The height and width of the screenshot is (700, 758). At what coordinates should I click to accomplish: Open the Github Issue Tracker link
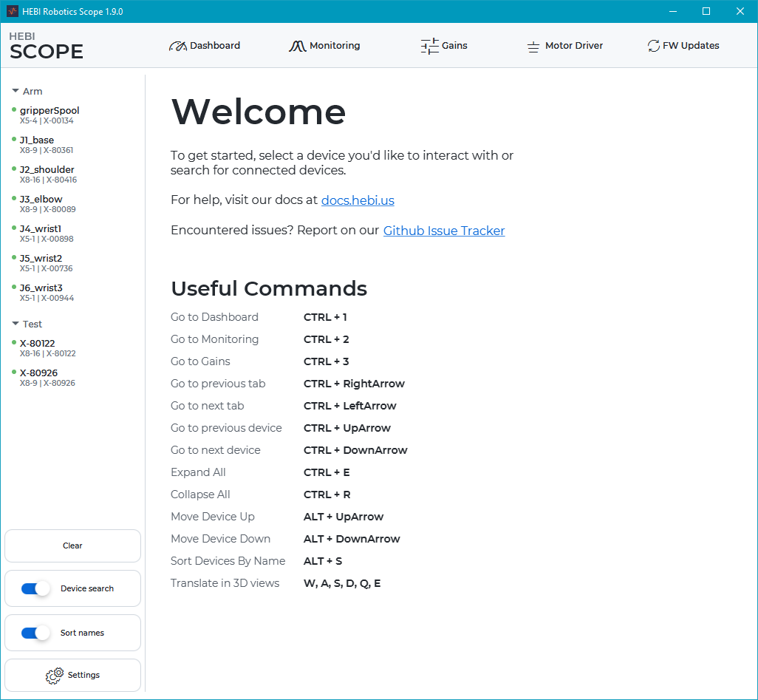tap(443, 231)
